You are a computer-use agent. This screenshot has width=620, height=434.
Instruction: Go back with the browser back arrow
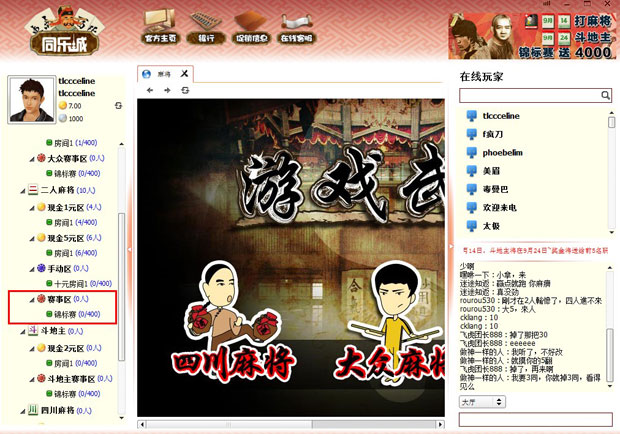click(x=150, y=90)
